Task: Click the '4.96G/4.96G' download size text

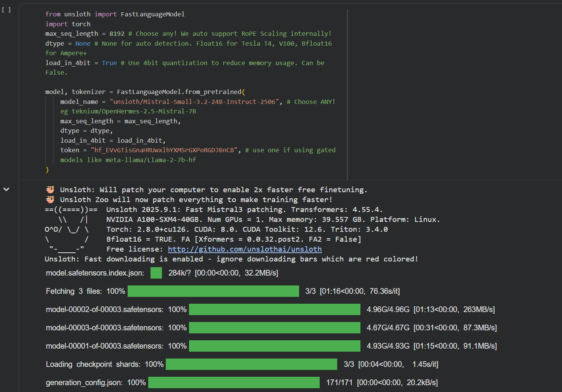Action: [388, 309]
